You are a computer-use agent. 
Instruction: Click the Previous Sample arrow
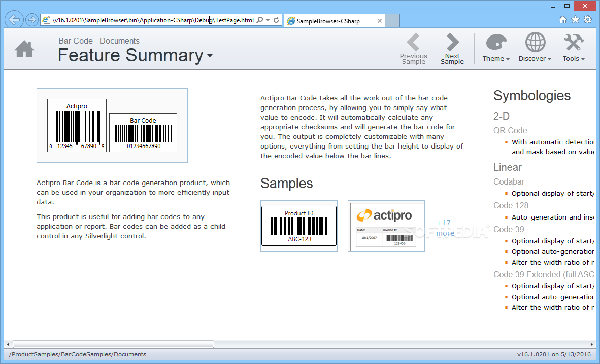click(414, 49)
